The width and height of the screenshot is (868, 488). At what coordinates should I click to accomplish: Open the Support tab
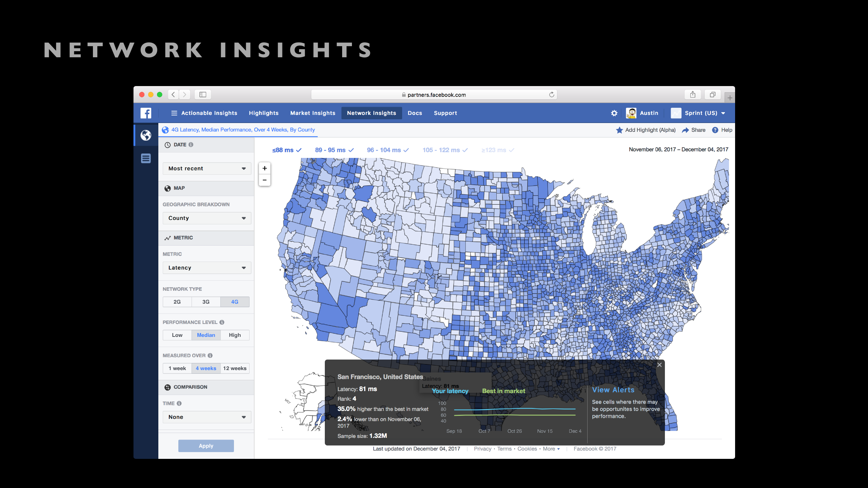pos(446,113)
